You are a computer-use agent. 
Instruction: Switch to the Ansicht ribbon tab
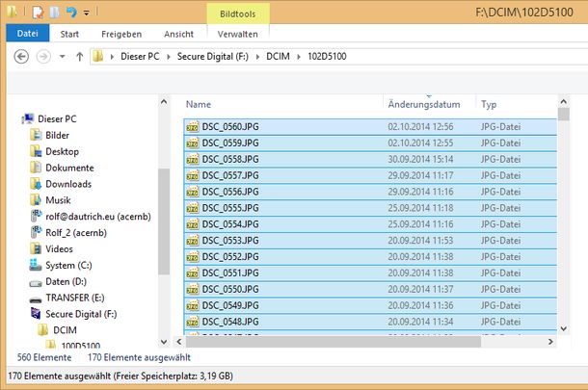point(177,33)
